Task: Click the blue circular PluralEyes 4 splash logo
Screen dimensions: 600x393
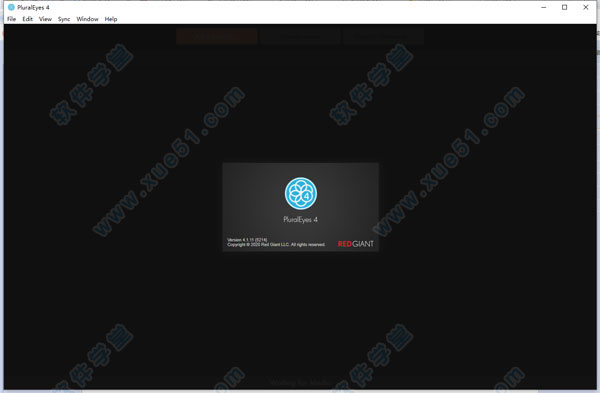Action: (301, 193)
